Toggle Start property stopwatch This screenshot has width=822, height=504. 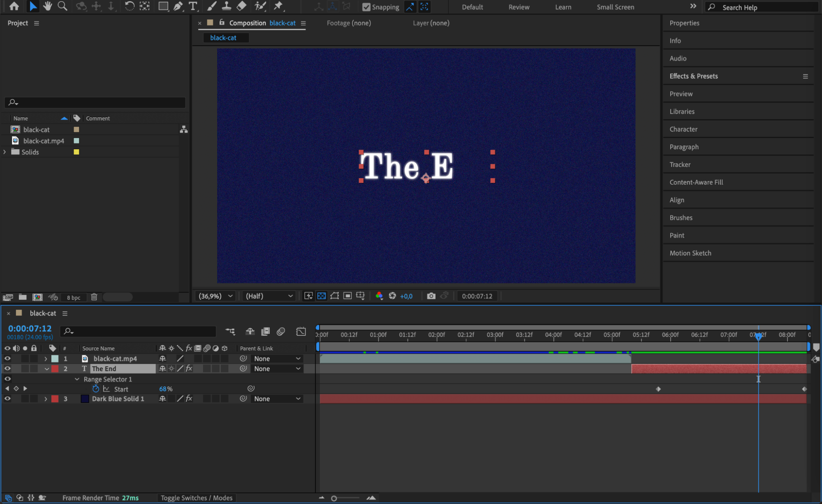(96, 389)
